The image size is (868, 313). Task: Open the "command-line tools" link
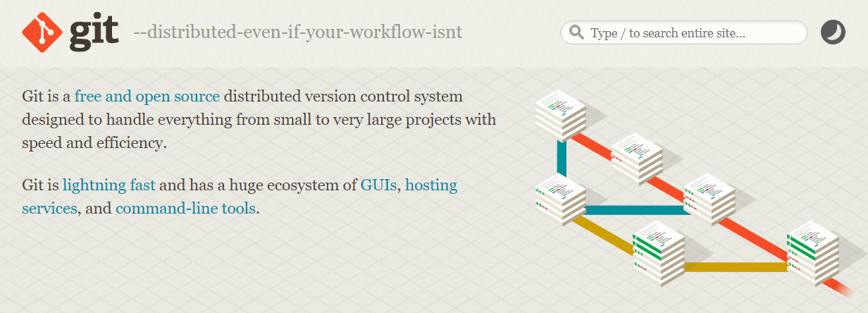[x=185, y=209]
